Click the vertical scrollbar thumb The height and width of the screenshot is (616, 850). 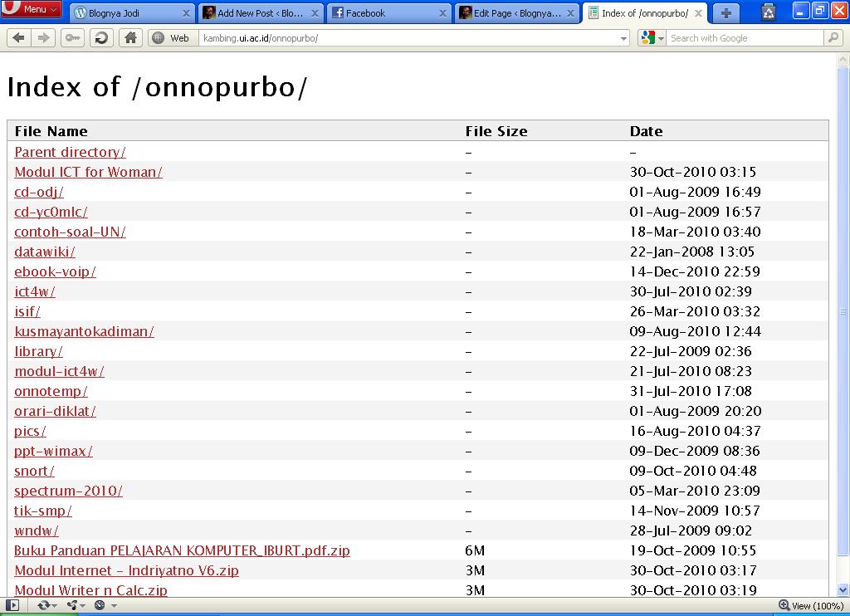coord(843,311)
